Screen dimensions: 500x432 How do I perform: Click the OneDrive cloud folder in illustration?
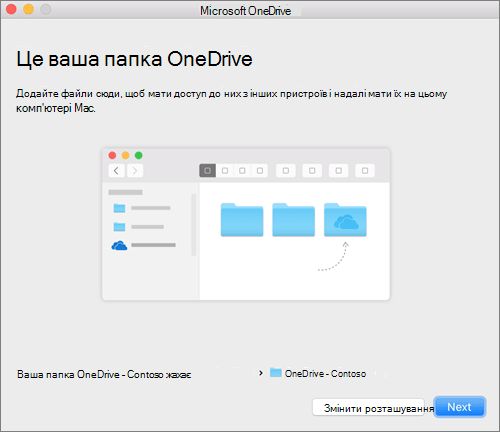click(x=345, y=220)
